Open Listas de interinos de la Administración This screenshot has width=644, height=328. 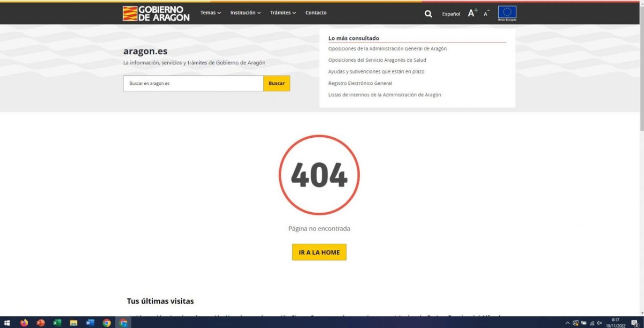tap(385, 95)
